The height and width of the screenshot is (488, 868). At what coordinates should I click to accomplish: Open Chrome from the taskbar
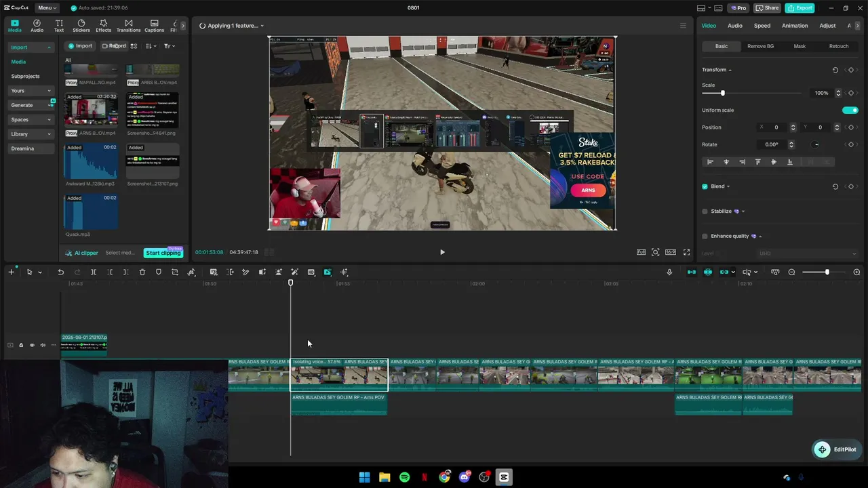pyautogui.click(x=444, y=477)
